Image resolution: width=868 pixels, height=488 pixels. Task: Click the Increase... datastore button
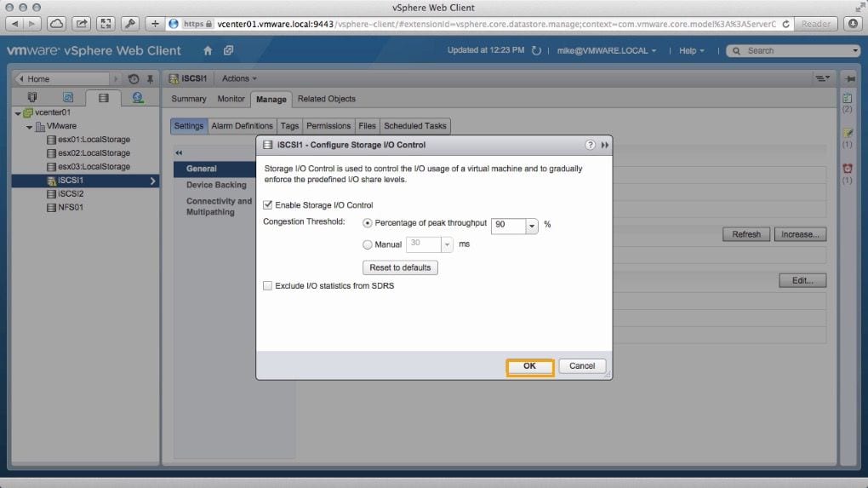(x=801, y=234)
